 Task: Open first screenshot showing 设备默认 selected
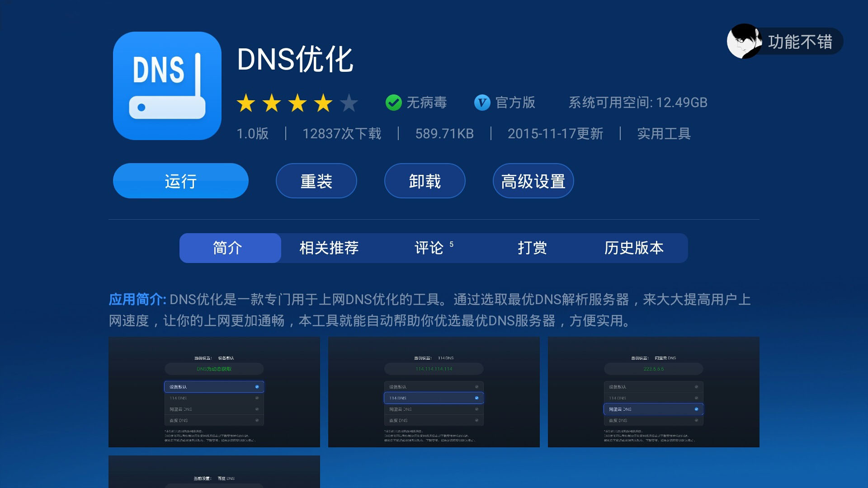214,392
